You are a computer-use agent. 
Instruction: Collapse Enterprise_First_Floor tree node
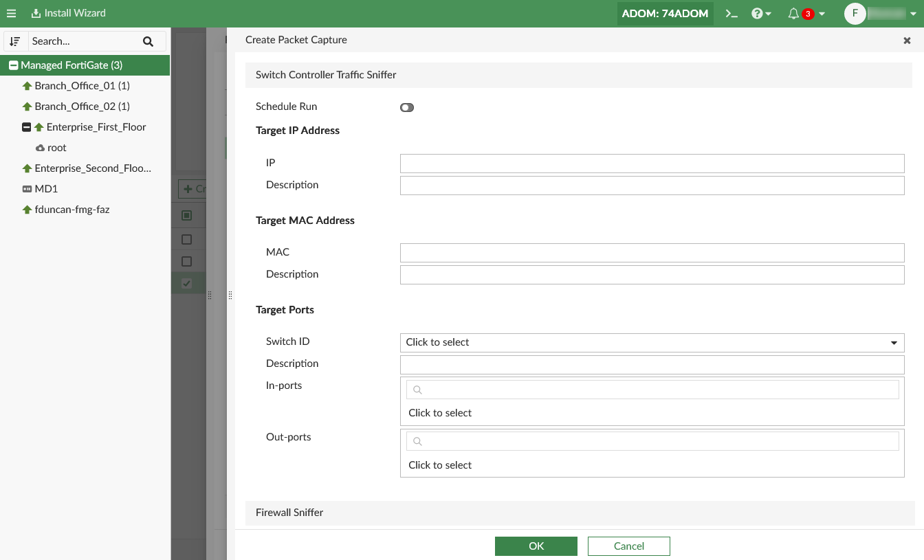click(x=26, y=127)
